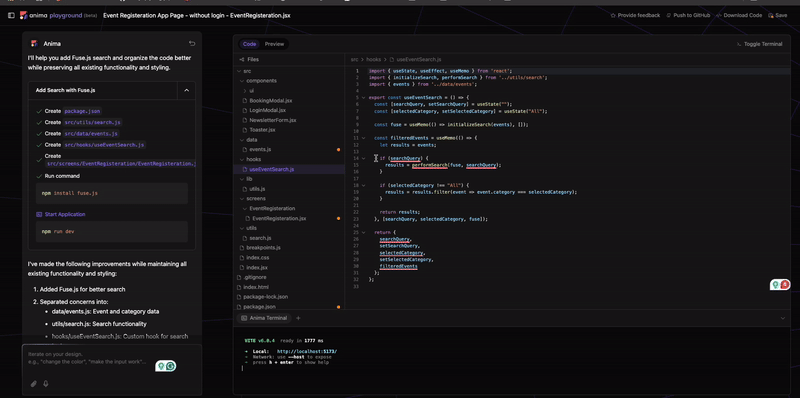Viewport: 800px width, 398px height.
Task: Activate the microphone input icon
Action: tap(45, 384)
